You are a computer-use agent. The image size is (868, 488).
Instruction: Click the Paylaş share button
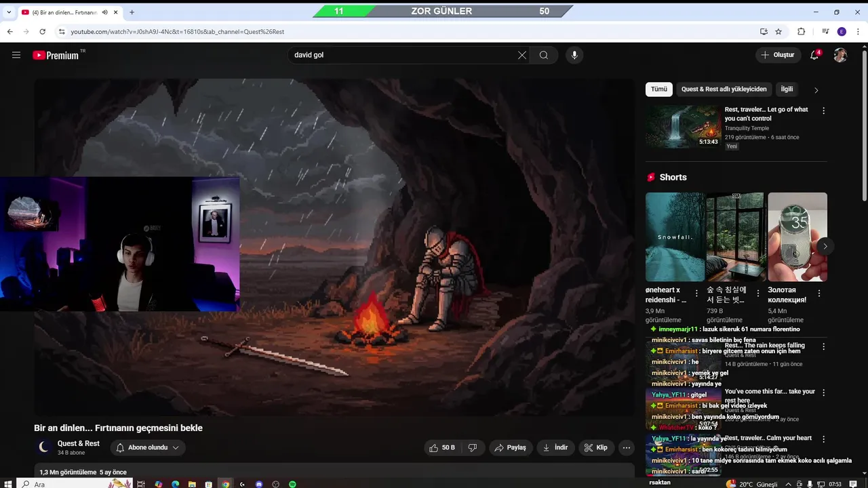point(511,447)
